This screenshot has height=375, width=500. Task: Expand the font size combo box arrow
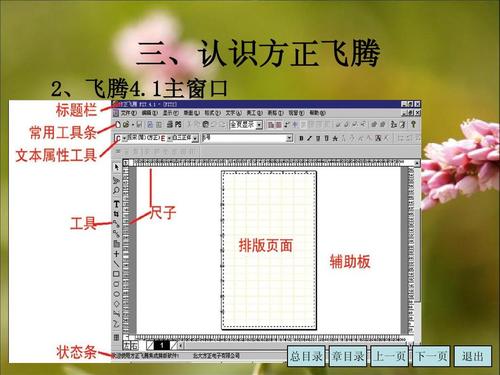coord(289,138)
